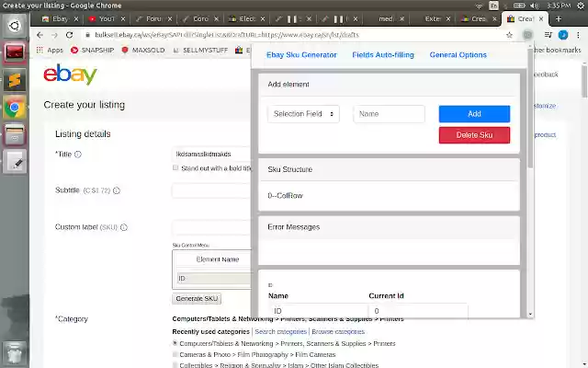Show info for the Title field

pos(77,155)
